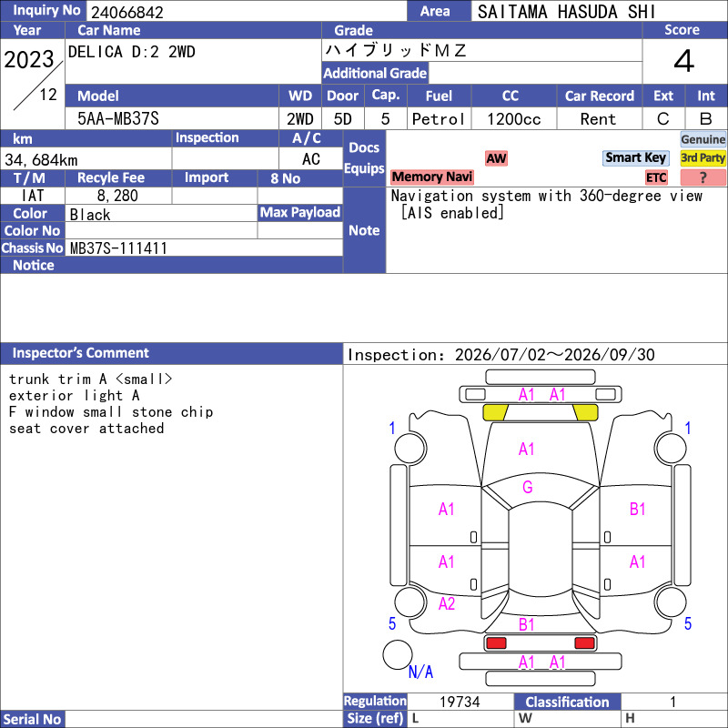Click the AW equipment badge
This screenshot has width=728, height=728.
pyautogui.click(x=496, y=158)
